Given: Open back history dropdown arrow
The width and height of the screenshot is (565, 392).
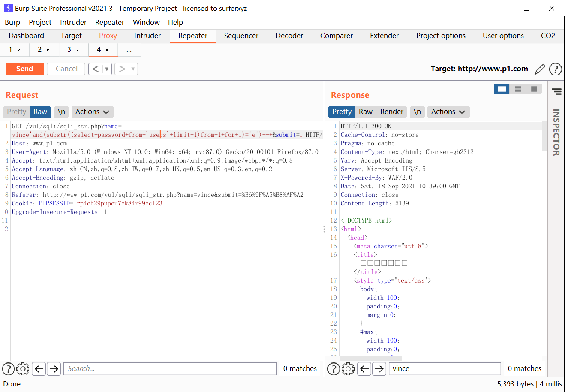Looking at the screenshot, I should (107, 69).
